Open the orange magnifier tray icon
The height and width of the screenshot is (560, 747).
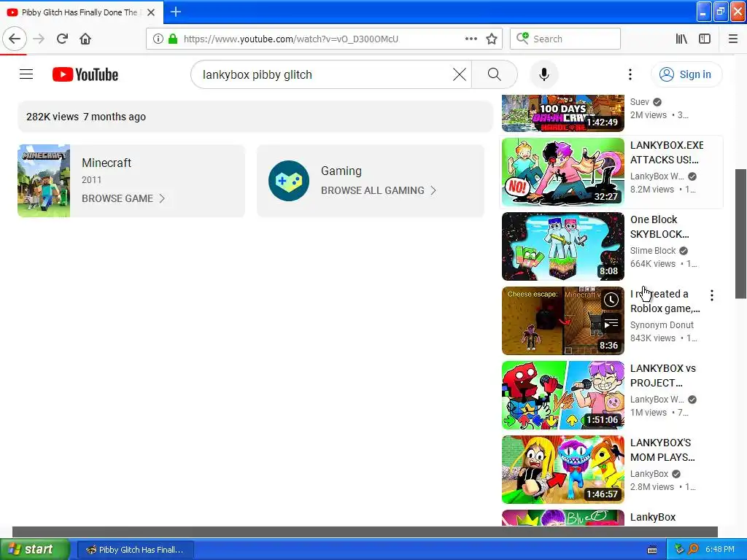[x=693, y=549]
